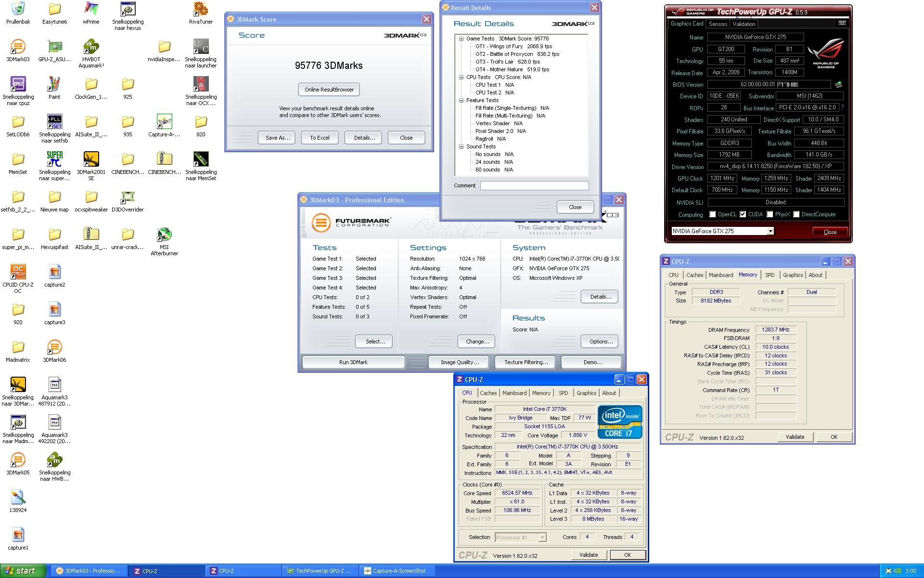
Task: Toggle the CUDA checkbox in GPU-Z
Action: pos(743,214)
